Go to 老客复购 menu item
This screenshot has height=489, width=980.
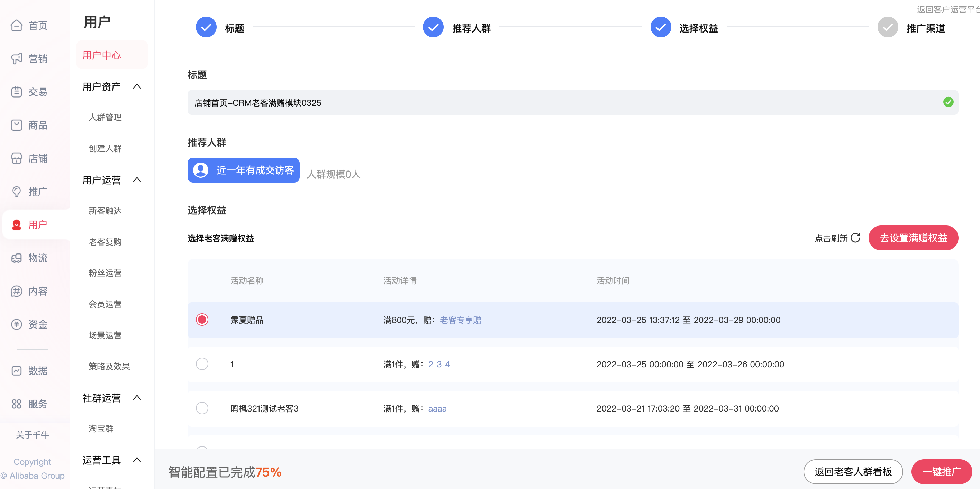(x=105, y=242)
